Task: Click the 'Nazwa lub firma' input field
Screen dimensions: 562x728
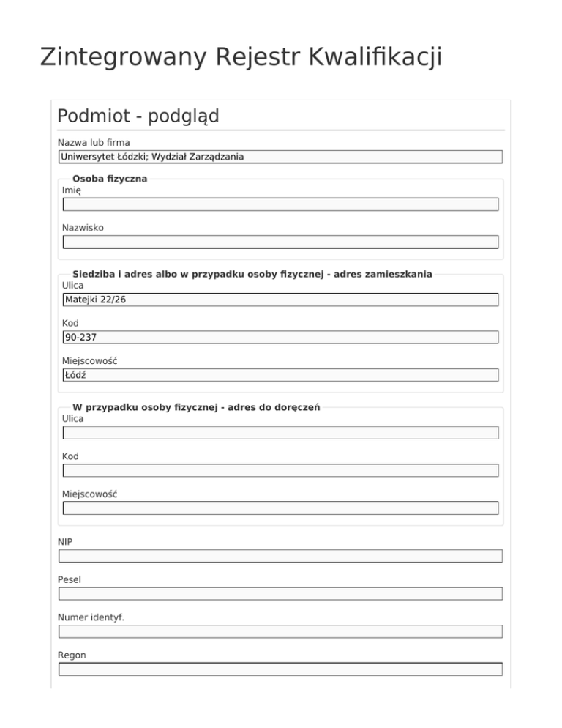Action: coord(280,157)
